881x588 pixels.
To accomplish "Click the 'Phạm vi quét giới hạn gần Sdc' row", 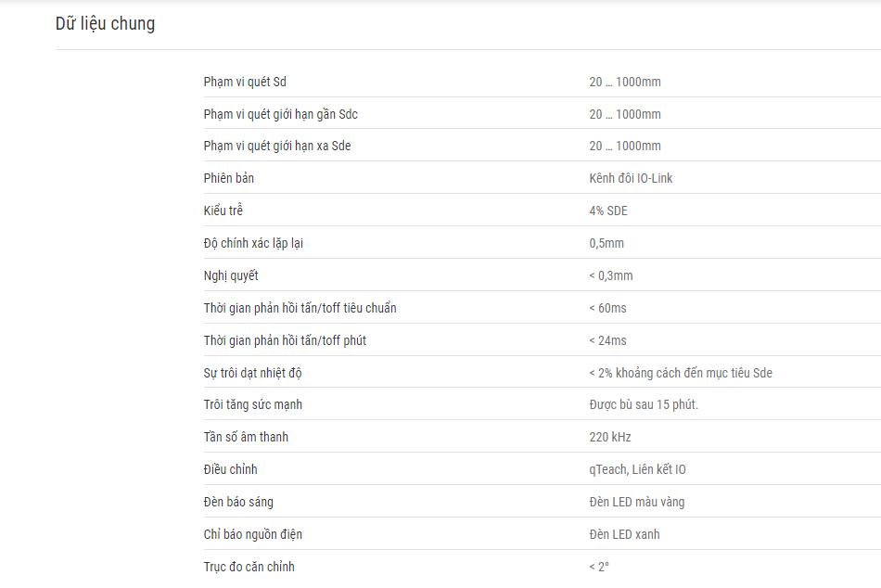I will coord(543,114).
